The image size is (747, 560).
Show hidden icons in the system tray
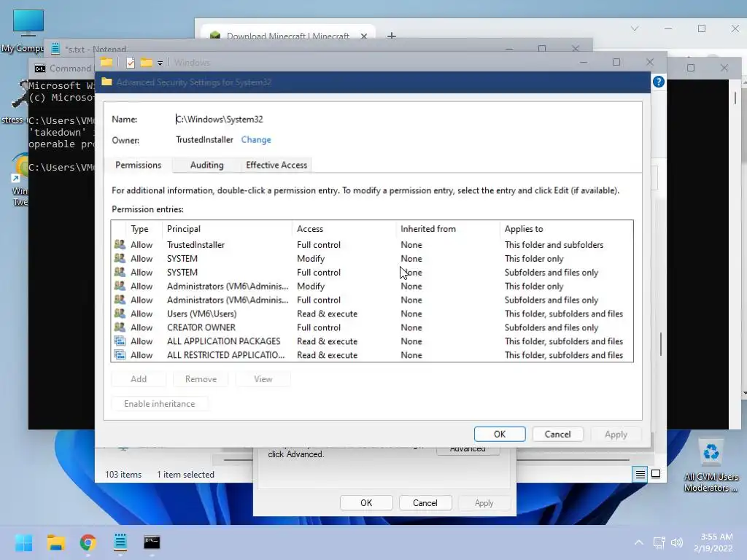[639, 542]
